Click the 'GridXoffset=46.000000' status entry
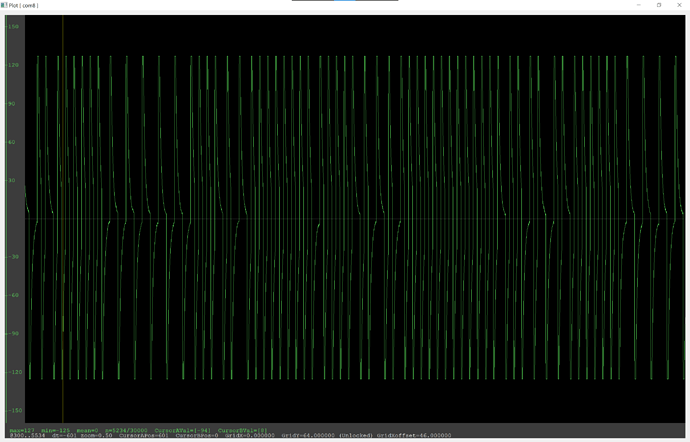Image resolution: width=690 pixels, height=442 pixels. coord(414,435)
